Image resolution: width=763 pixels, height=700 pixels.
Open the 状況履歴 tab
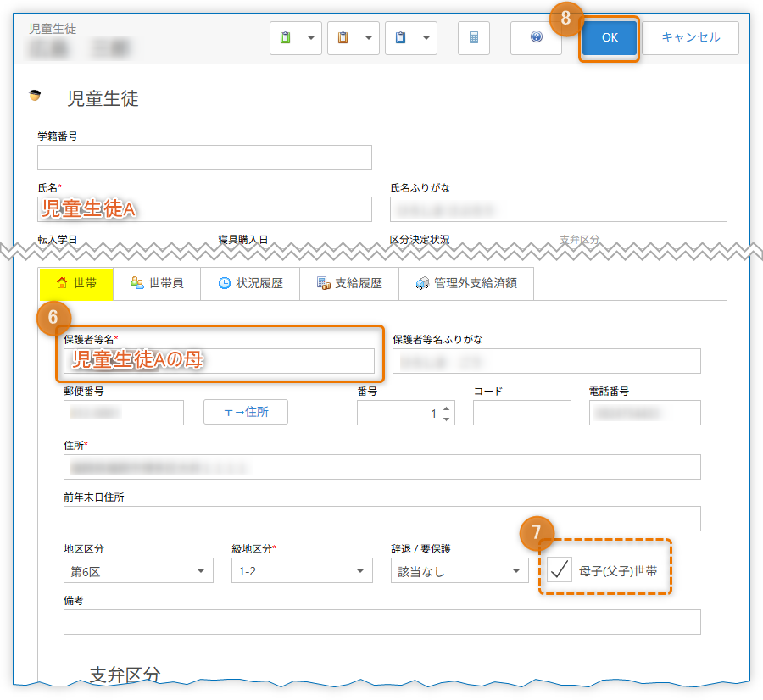coord(250,283)
